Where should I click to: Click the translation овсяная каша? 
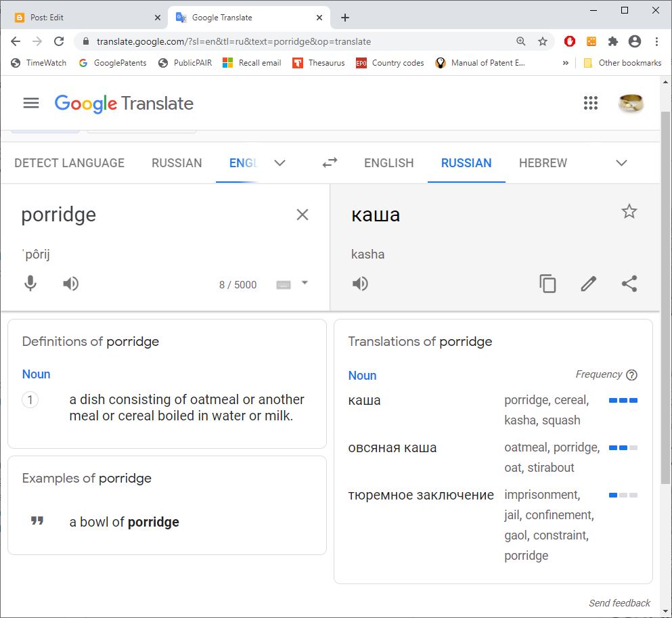[392, 448]
